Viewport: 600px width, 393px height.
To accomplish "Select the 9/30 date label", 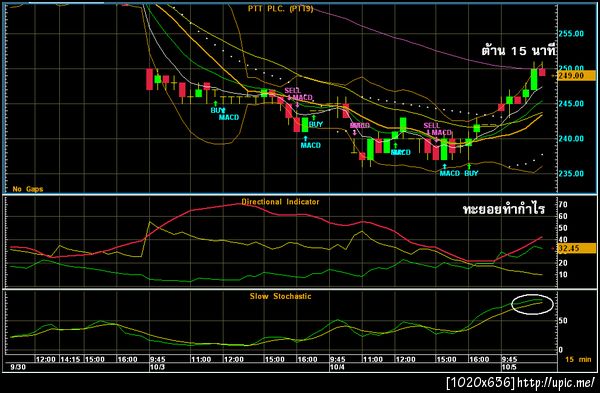I will point(17,367).
